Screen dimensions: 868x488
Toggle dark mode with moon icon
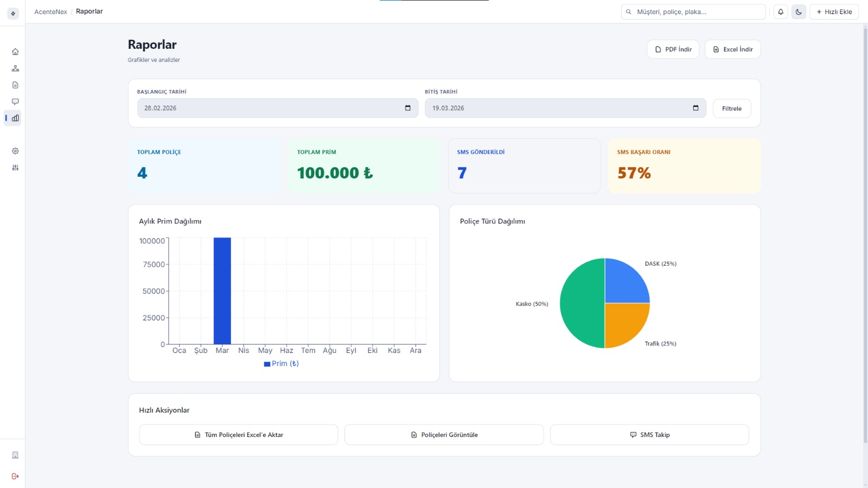799,12
